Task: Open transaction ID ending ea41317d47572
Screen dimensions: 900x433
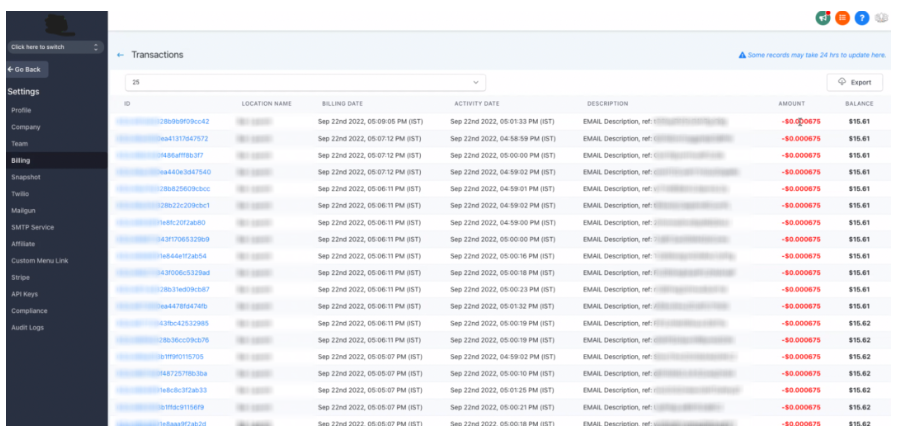Action: [x=162, y=138]
